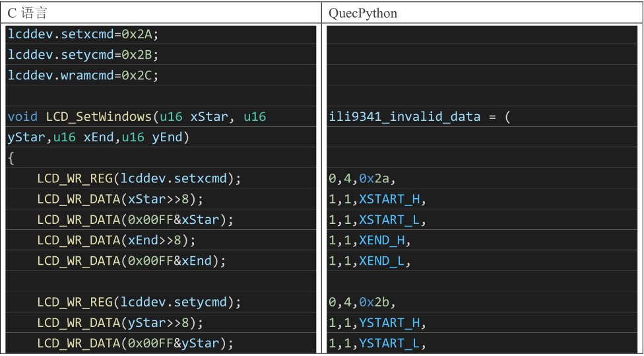This screenshot has width=644, height=356.
Task: Click LCD_WR_DATA(yStar>>8); line
Action: (120, 323)
